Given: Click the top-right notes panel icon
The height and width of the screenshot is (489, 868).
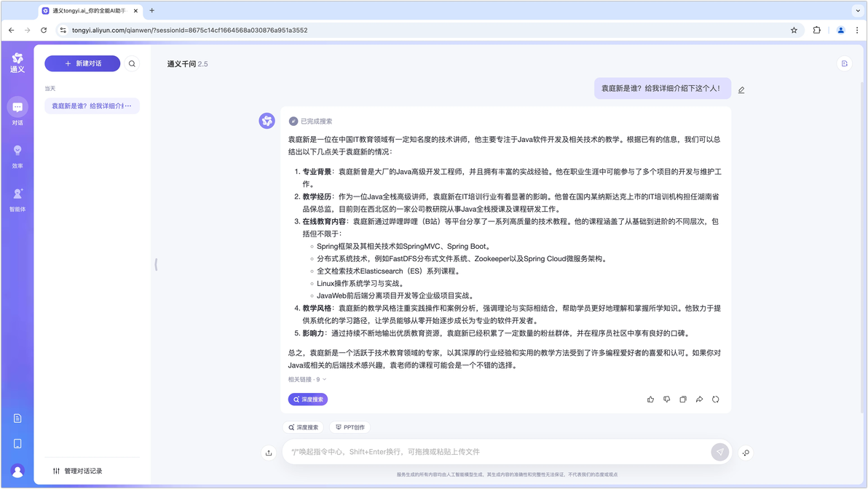Looking at the screenshot, I should [x=844, y=63].
